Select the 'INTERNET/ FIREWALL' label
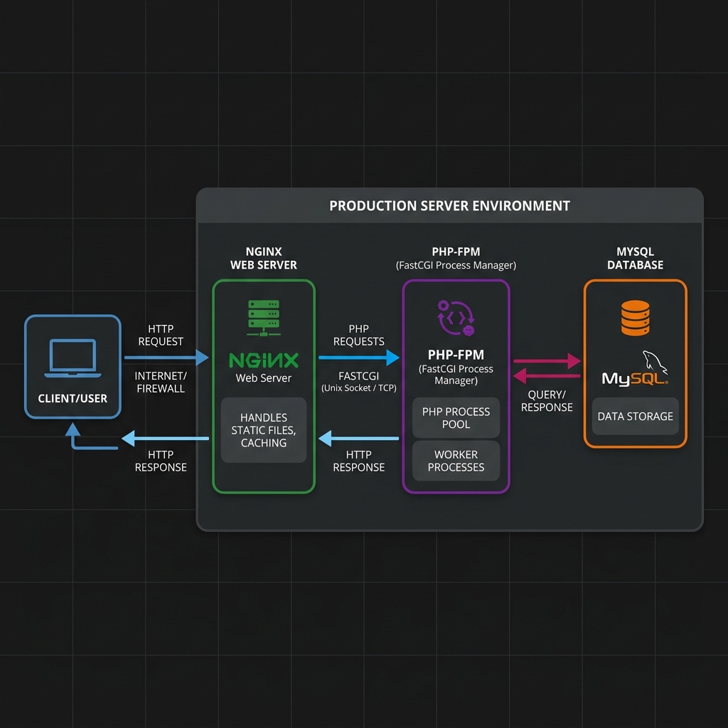728x728 pixels. coord(161,382)
